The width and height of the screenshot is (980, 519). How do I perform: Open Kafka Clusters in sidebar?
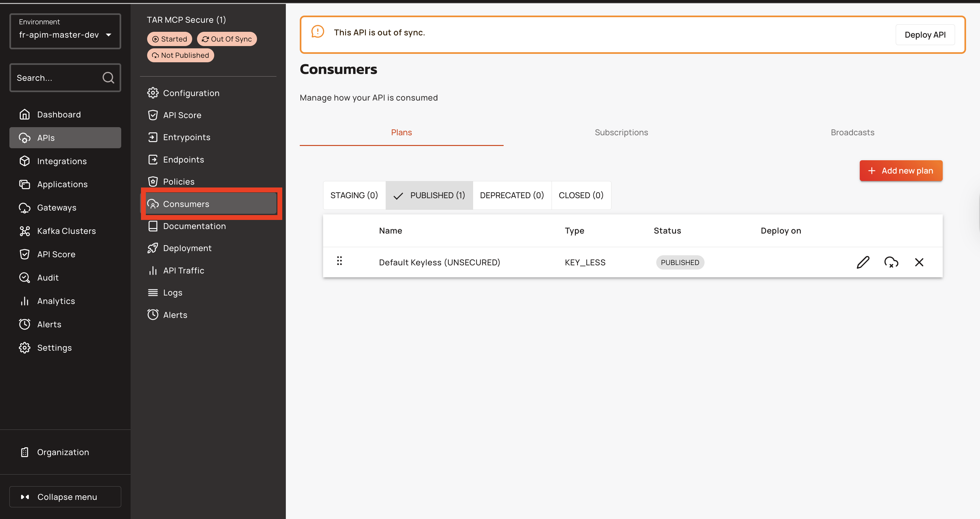tap(66, 231)
